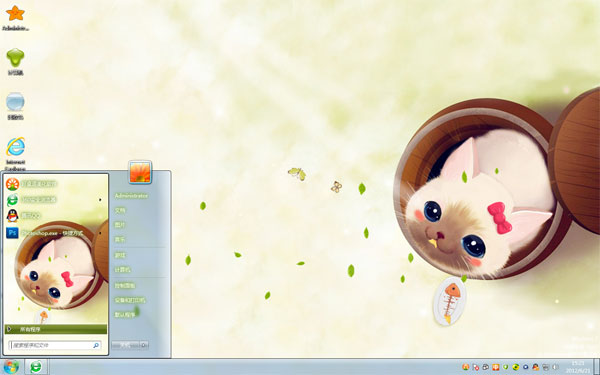600x375 pixels.
Task: Open Devices and Printers (设备和打印机)
Action: pos(130,300)
